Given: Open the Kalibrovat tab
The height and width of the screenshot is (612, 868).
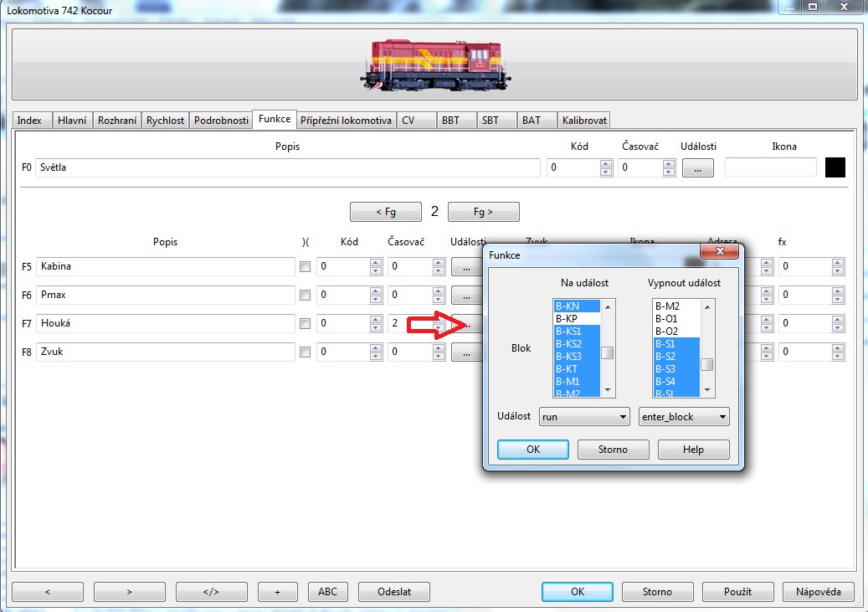Looking at the screenshot, I should [x=584, y=121].
